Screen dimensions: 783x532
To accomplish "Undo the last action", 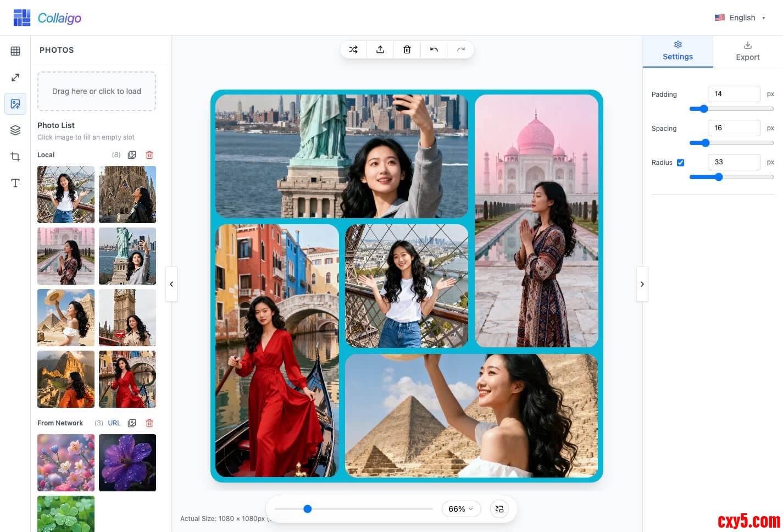I will point(434,49).
